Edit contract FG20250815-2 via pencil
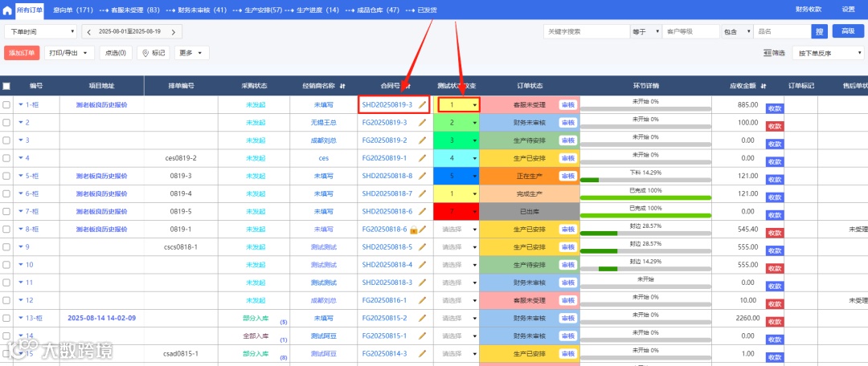 coord(423,318)
